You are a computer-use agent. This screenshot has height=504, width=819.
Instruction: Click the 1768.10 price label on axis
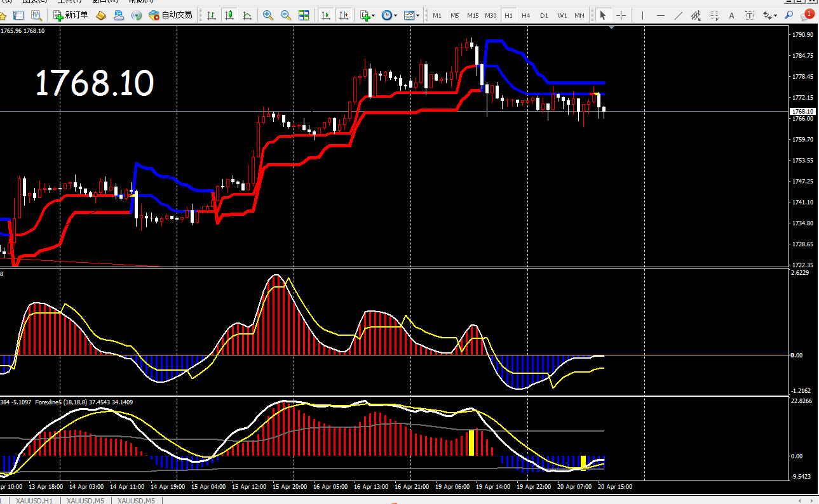[x=803, y=111]
